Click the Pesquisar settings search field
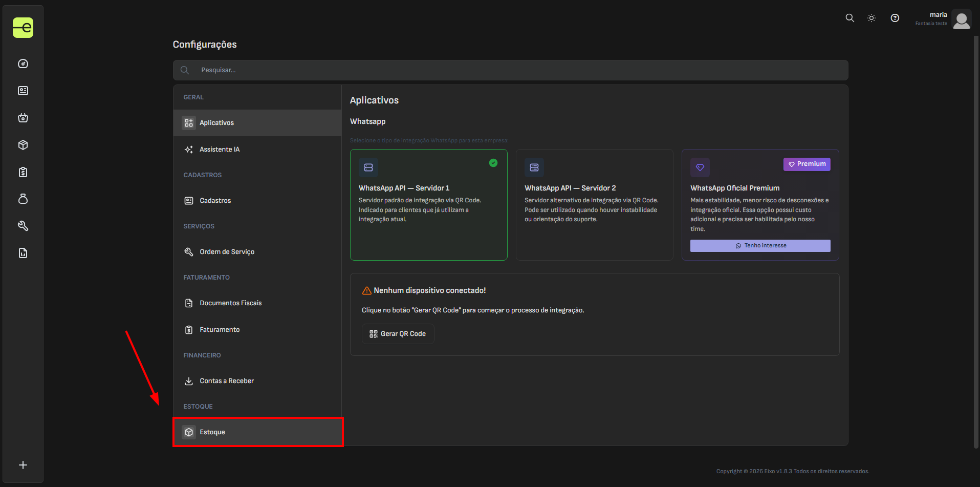Viewport: 980px width, 487px height. click(511, 70)
